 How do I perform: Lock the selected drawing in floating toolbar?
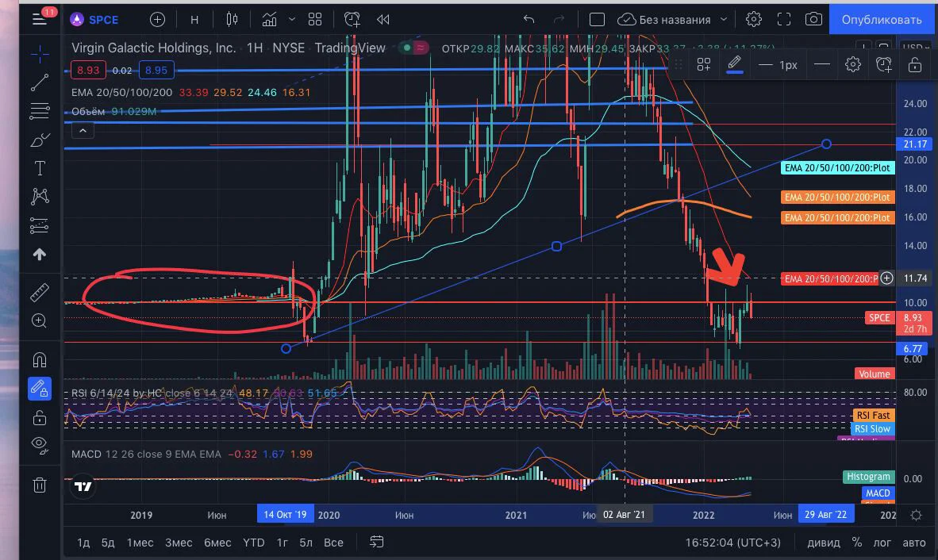pos(915,64)
